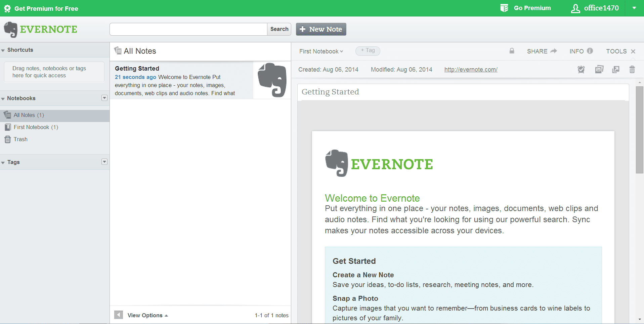Click the Create a New Note heading
The height and width of the screenshot is (324, 644).
[x=363, y=275]
